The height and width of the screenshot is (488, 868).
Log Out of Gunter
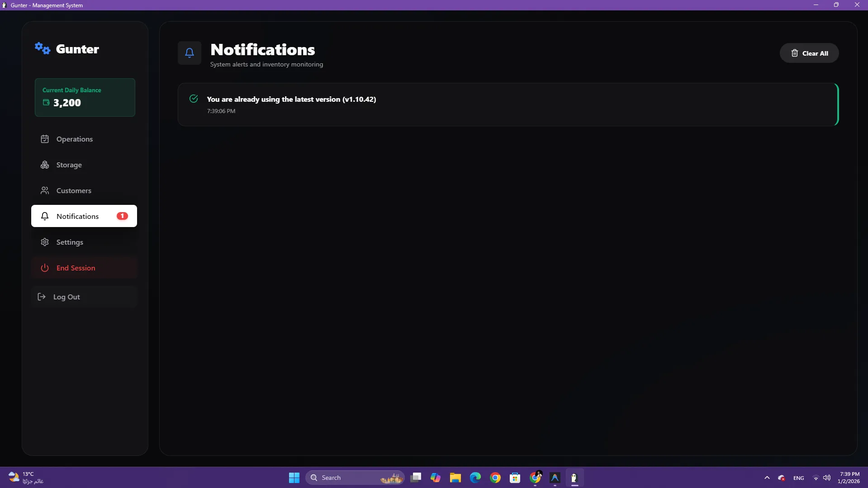pyautogui.click(x=84, y=297)
